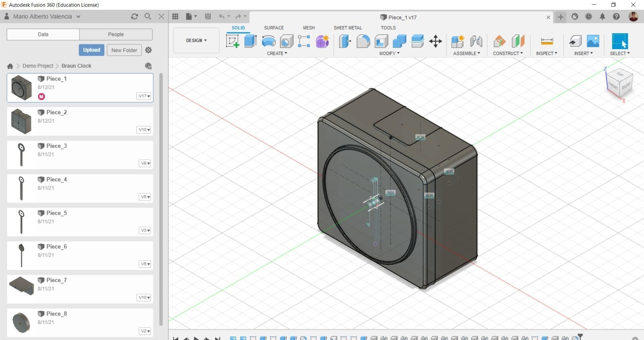Select the SOLID tab
This screenshot has height=340, width=644.
pos(238,28)
